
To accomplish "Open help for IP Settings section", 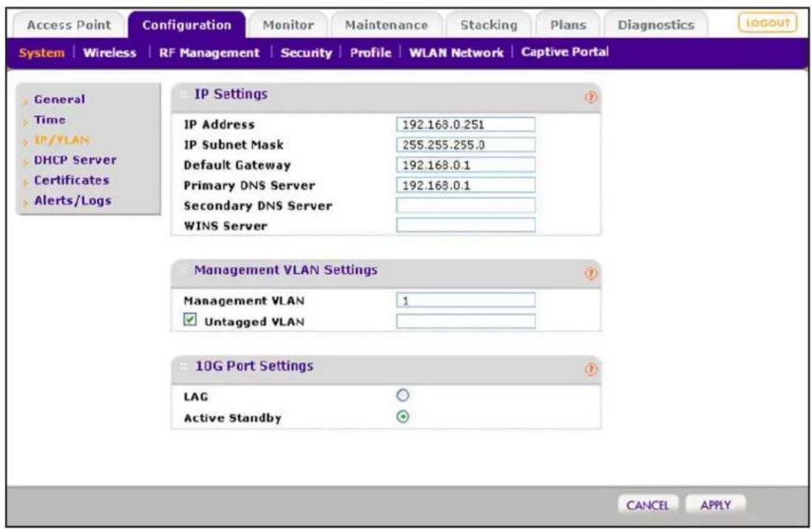I will [591, 97].
